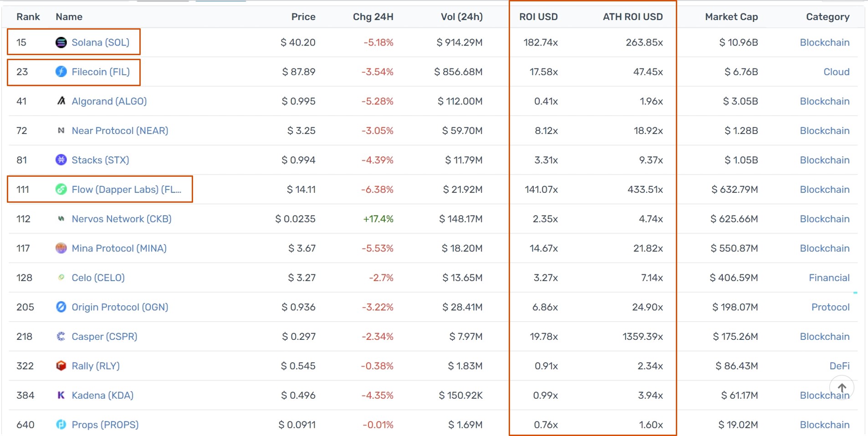
Task: Click the Rally red logo icon
Action: pos(61,365)
